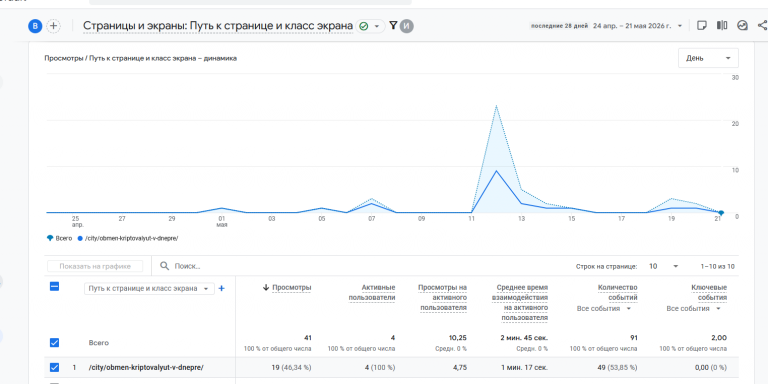Open Все события dropdown under Количество событий
Viewport: 768px width, 384px height.
click(604, 309)
